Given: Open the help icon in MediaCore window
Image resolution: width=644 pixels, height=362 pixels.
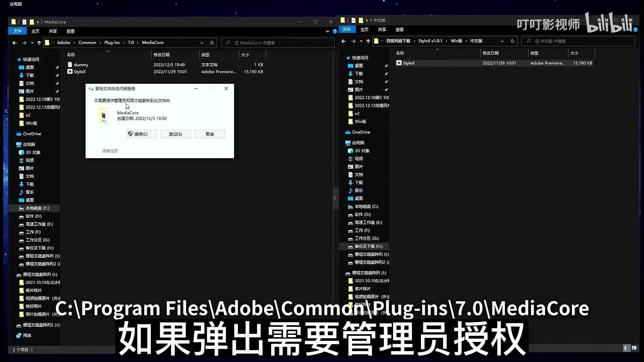Looking at the screenshot, I should 335,32.
